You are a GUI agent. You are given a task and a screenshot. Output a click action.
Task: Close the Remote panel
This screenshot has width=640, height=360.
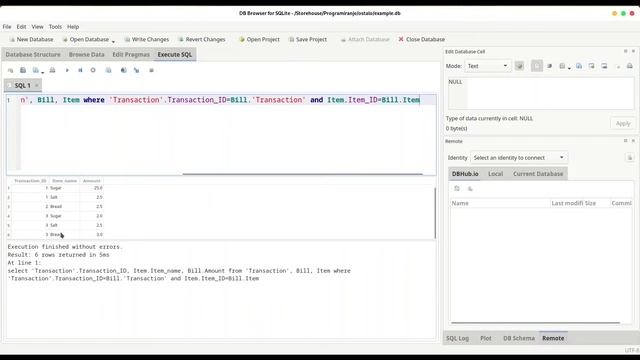pos(633,141)
